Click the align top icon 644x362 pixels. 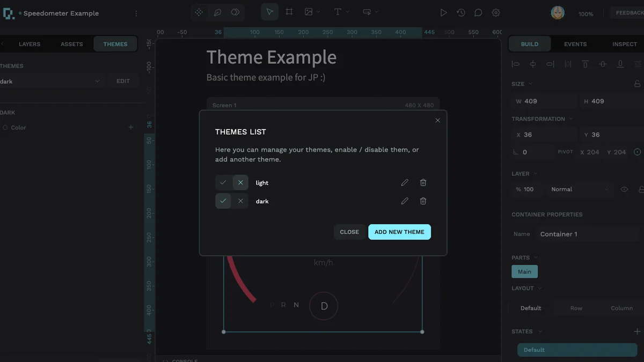coord(585,64)
